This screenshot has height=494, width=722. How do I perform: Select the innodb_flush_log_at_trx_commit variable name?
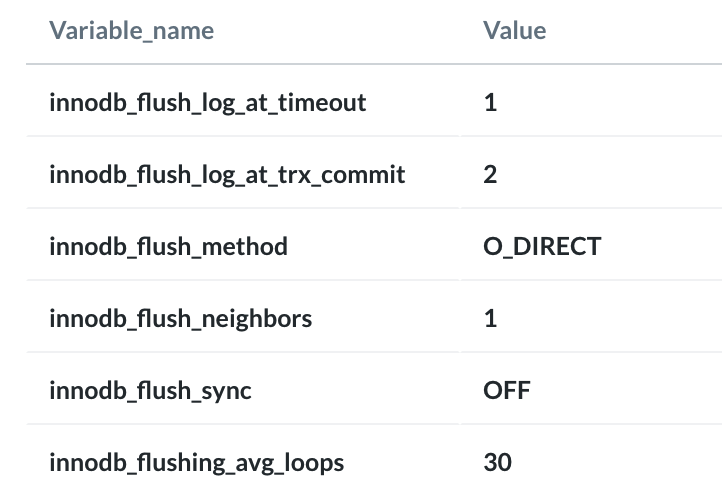(x=227, y=175)
